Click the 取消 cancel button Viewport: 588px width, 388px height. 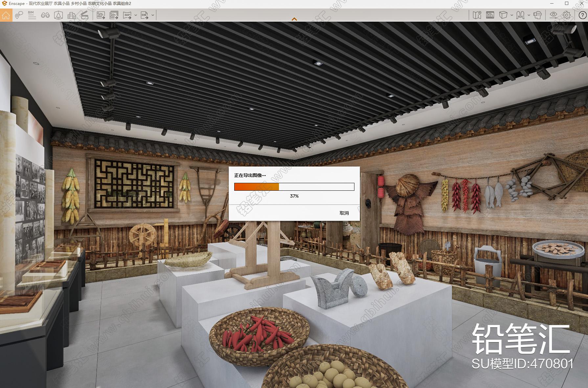tap(344, 213)
